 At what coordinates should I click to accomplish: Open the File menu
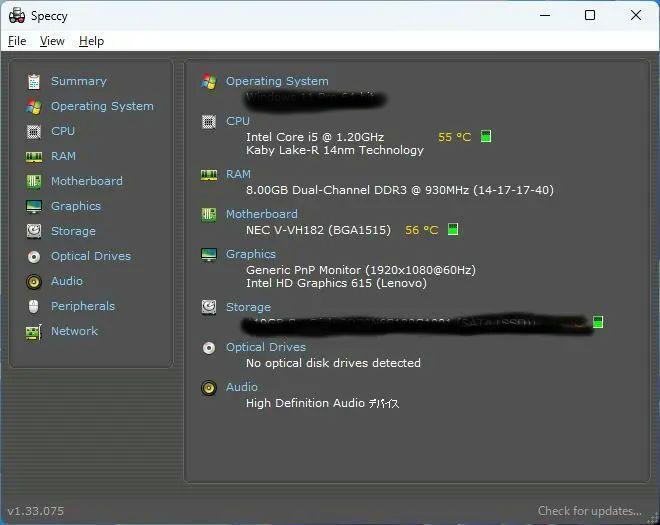17,41
